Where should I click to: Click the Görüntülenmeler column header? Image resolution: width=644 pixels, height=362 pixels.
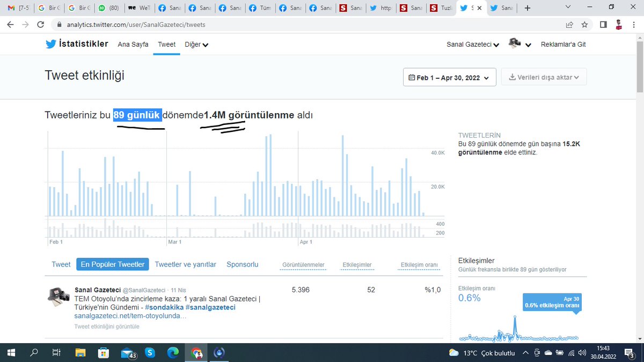[303, 265]
